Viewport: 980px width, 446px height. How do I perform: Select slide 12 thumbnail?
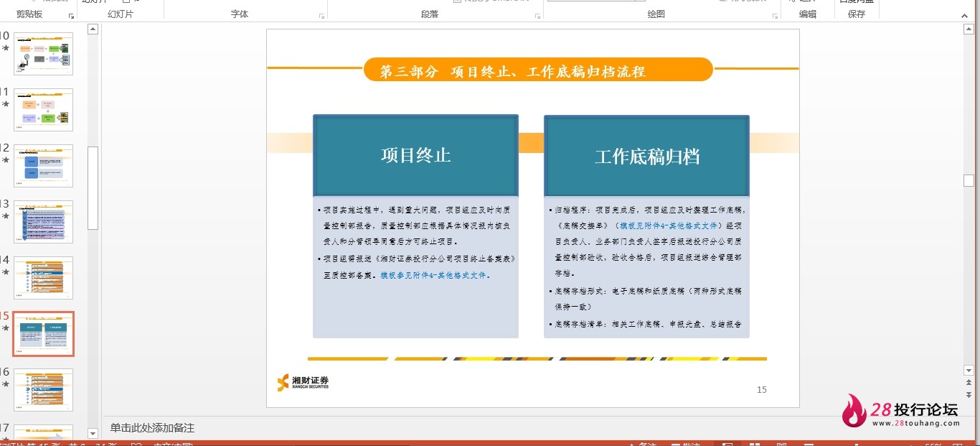point(43,166)
